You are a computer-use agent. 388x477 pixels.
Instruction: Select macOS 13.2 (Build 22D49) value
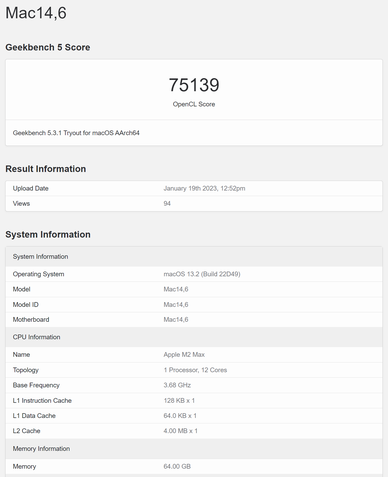pyautogui.click(x=202, y=274)
